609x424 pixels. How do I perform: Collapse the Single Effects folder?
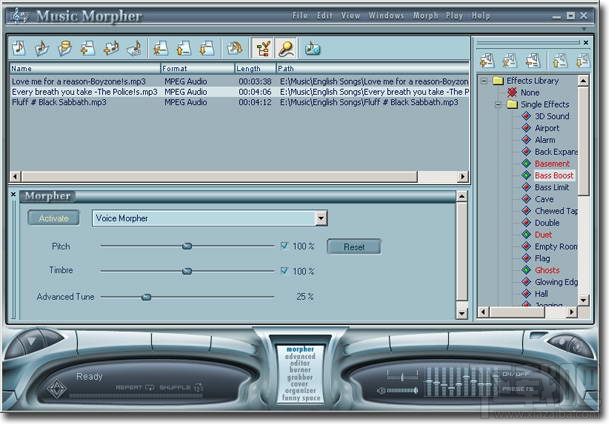click(x=498, y=104)
